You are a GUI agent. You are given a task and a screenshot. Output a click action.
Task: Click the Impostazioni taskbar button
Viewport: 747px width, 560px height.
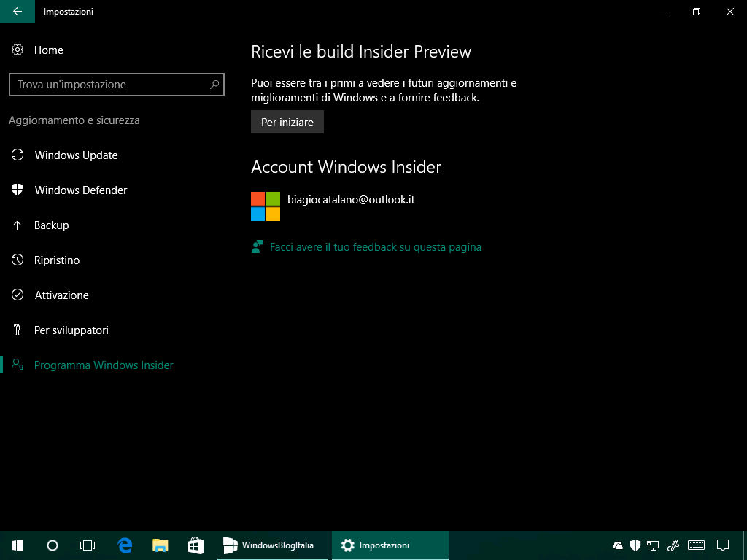click(x=390, y=545)
